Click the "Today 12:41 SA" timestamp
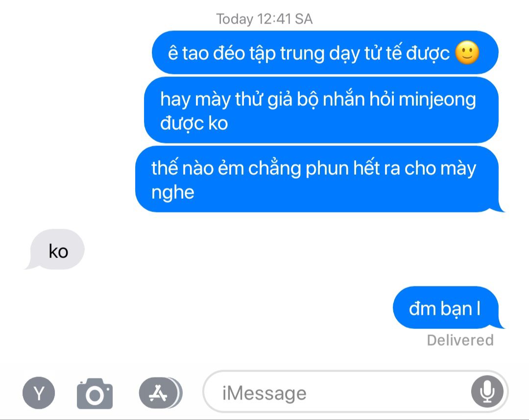 pos(264,19)
